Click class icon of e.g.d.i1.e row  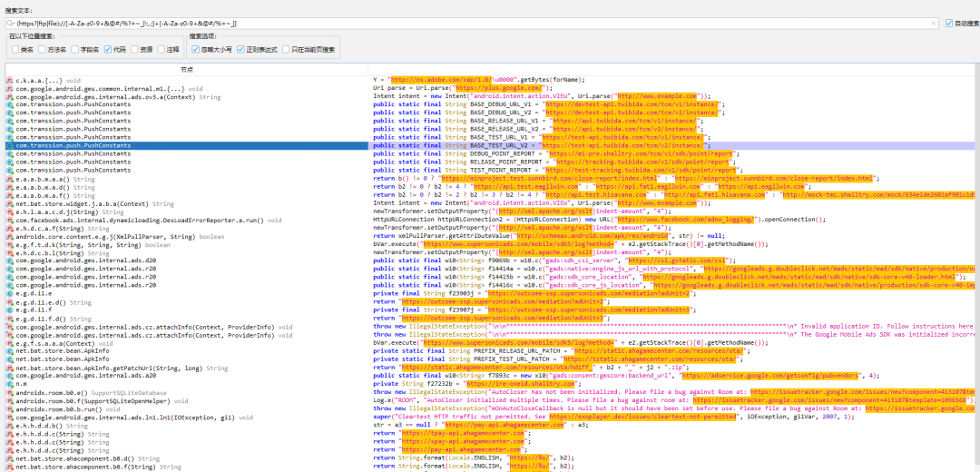[9, 293]
